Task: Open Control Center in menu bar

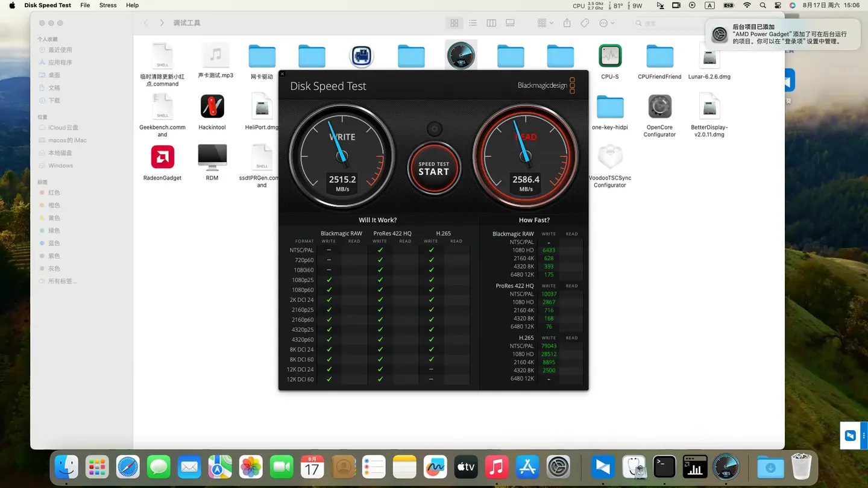Action: click(x=778, y=5)
